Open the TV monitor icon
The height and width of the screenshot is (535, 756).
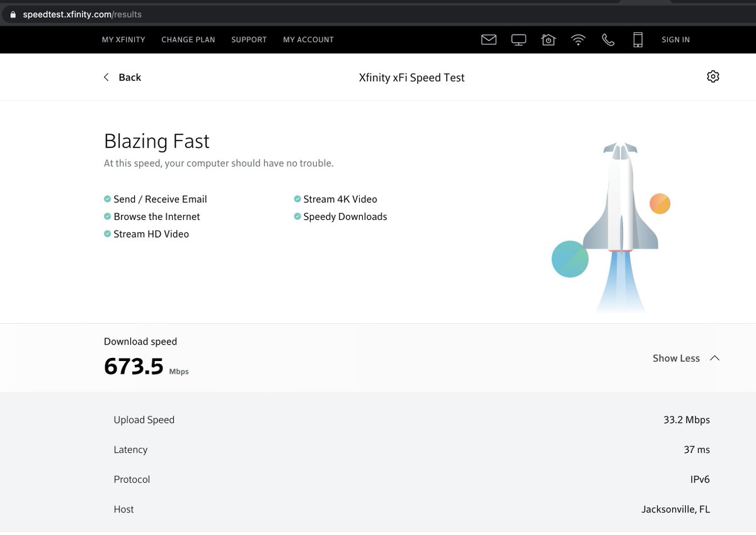[518, 40]
